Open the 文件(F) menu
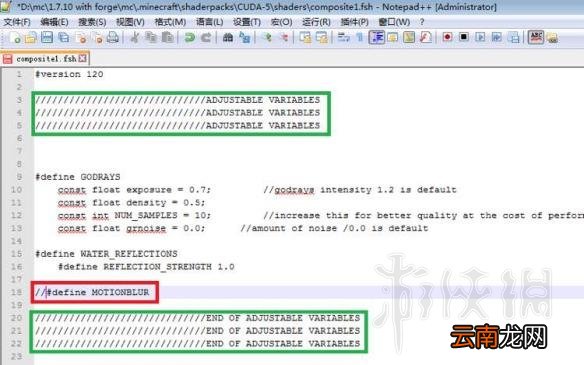Screen dimensions: 584x365 click(17, 22)
